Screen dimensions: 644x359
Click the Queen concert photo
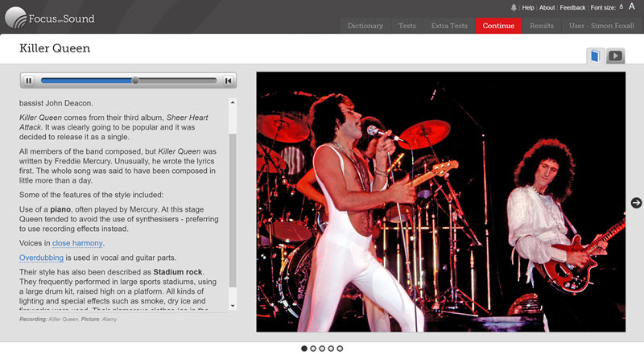point(440,202)
